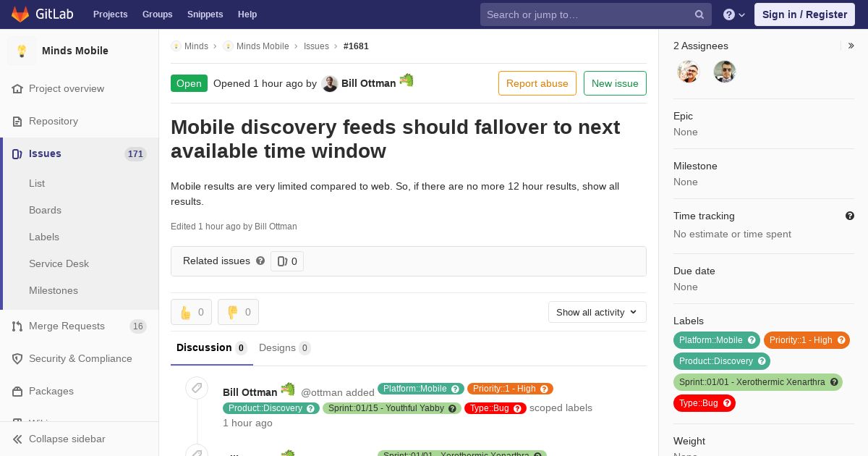Click the thumbs up reaction button
This screenshot has height=456, width=868.
tap(191, 312)
